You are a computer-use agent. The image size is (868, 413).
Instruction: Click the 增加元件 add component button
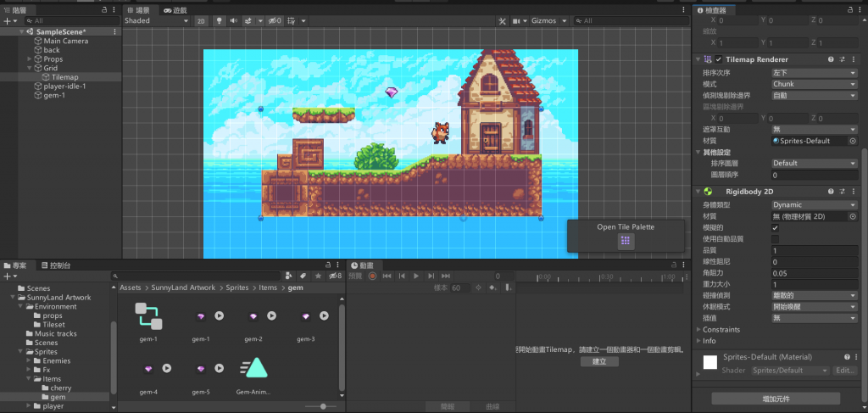pos(776,399)
